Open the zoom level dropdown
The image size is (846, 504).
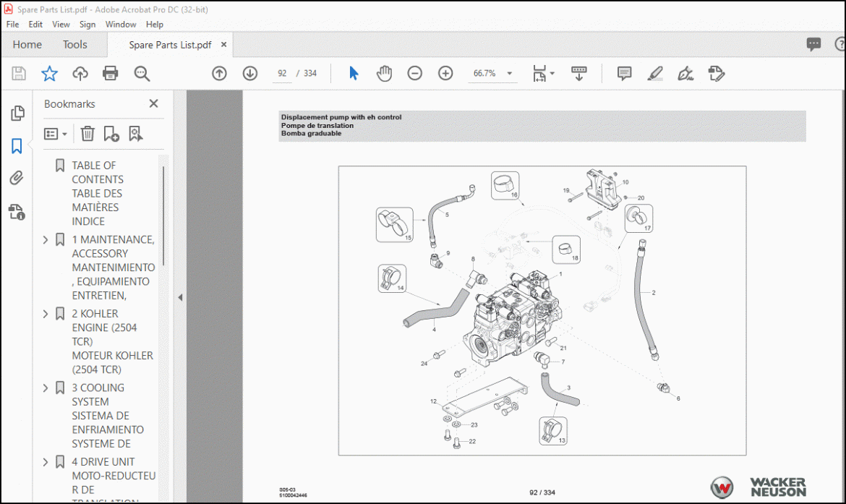[x=509, y=74]
